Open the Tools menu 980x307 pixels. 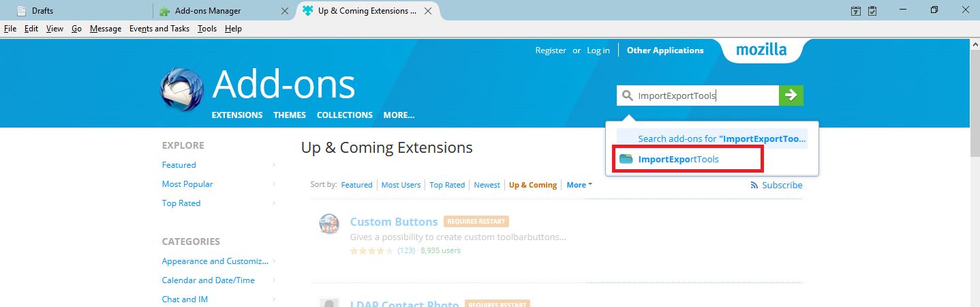click(207, 29)
